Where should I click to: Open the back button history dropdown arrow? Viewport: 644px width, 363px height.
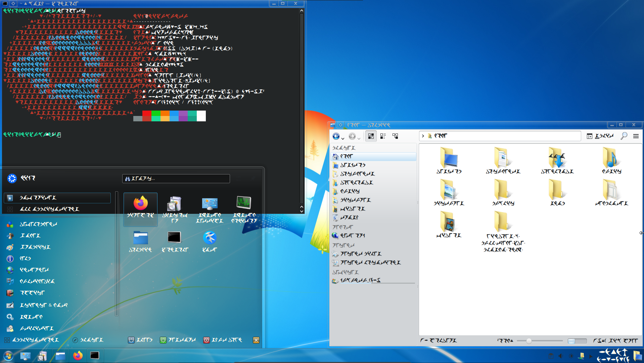(343, 138)
